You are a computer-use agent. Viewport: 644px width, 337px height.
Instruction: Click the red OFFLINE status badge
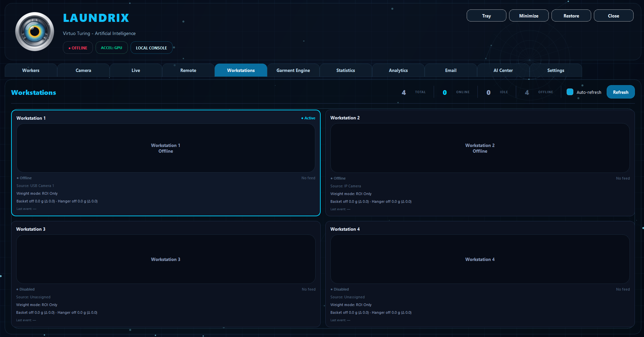pyautogui.click(x=78, y=47)
